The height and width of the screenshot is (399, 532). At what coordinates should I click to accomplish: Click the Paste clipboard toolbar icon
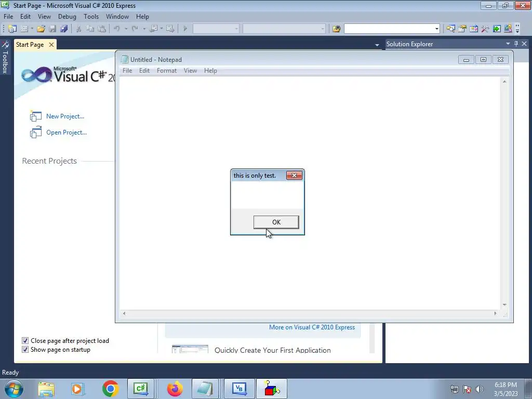point(102,29)
